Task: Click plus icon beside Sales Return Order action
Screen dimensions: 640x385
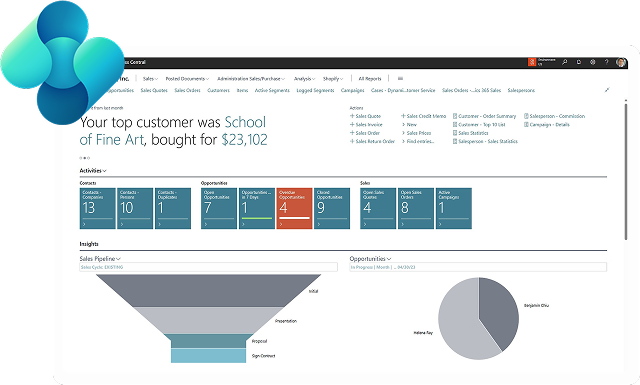Action: click(x=352, y=141)
